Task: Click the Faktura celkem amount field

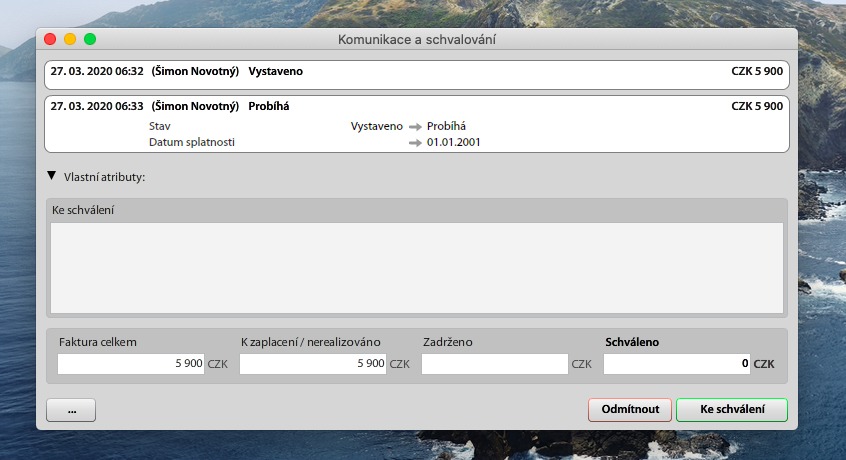Action: (x=131, y=364)
